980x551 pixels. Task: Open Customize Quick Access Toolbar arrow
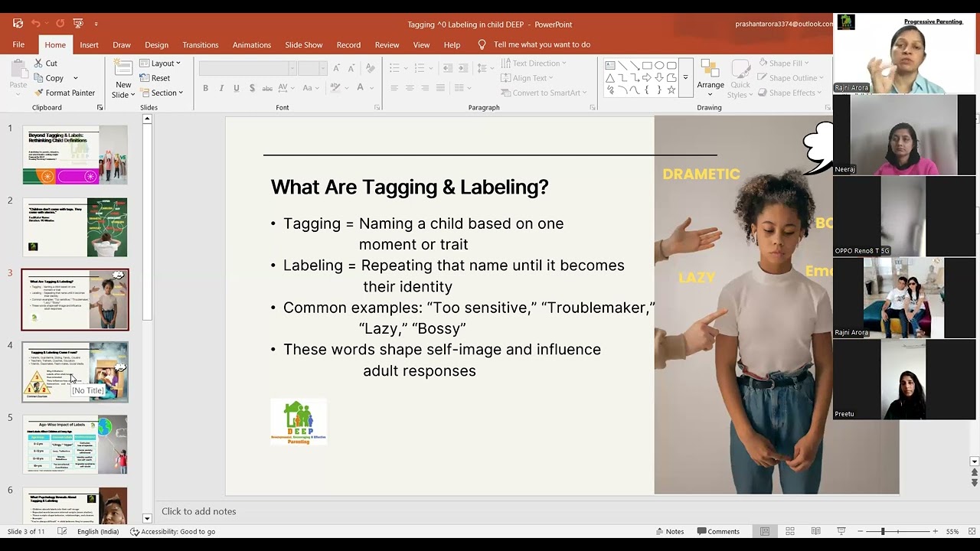click(x=96, y=24)
